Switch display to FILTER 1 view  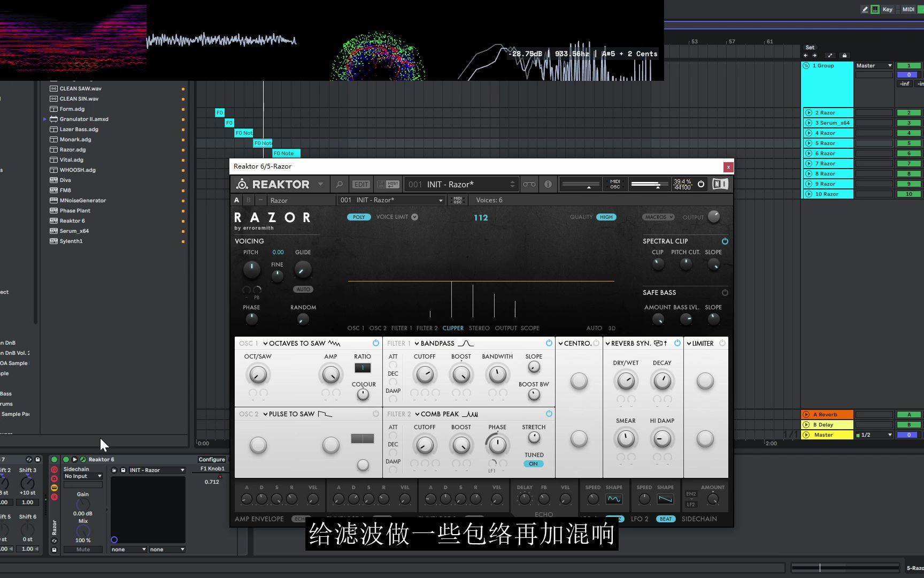pyautogui.click(x=402, y=329)
